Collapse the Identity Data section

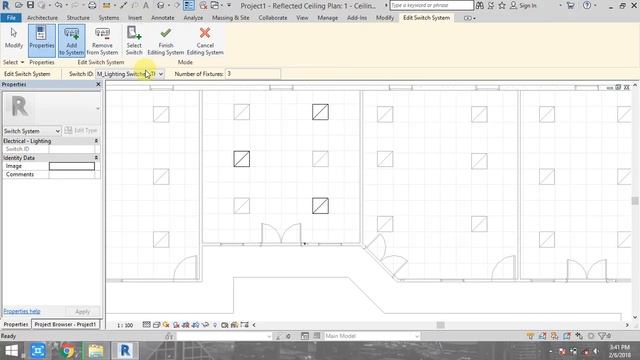click(x=96, y=158)
